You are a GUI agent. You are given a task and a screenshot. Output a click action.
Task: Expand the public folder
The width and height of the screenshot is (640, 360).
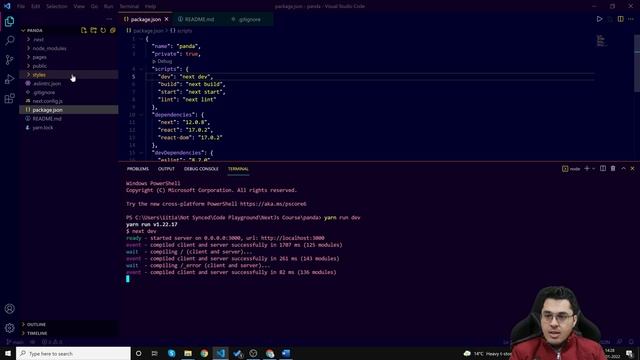tap(69, 66)
